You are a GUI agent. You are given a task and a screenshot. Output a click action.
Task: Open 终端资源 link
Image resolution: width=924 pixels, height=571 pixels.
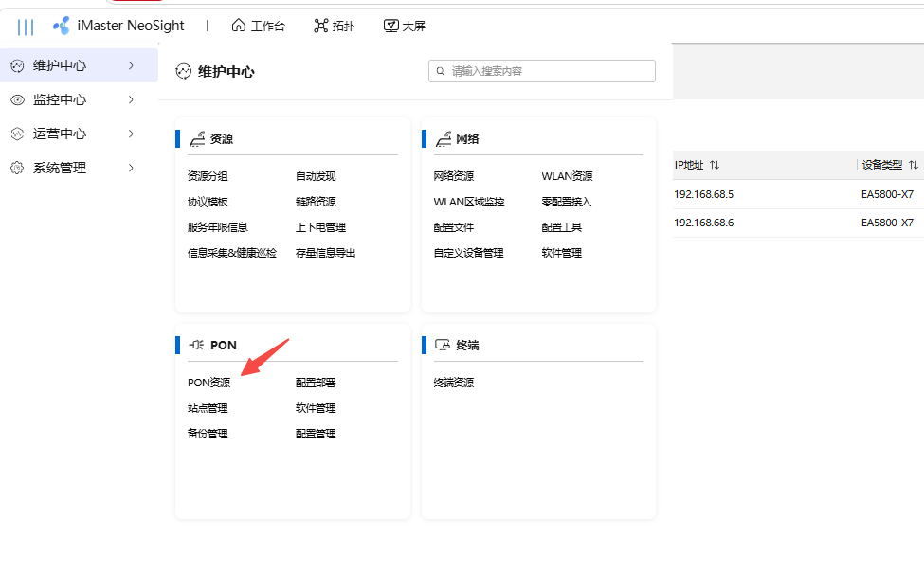(454, 383)
